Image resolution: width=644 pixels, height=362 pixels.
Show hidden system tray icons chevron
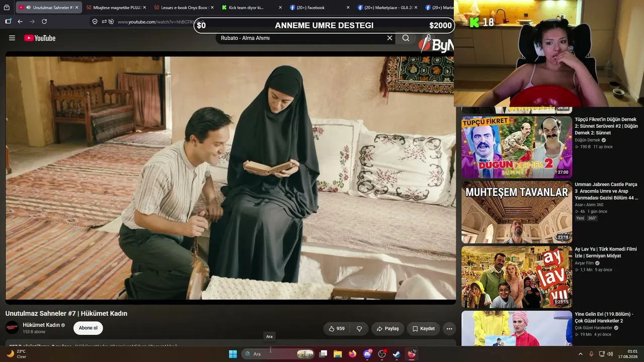(x=580, y=354)
